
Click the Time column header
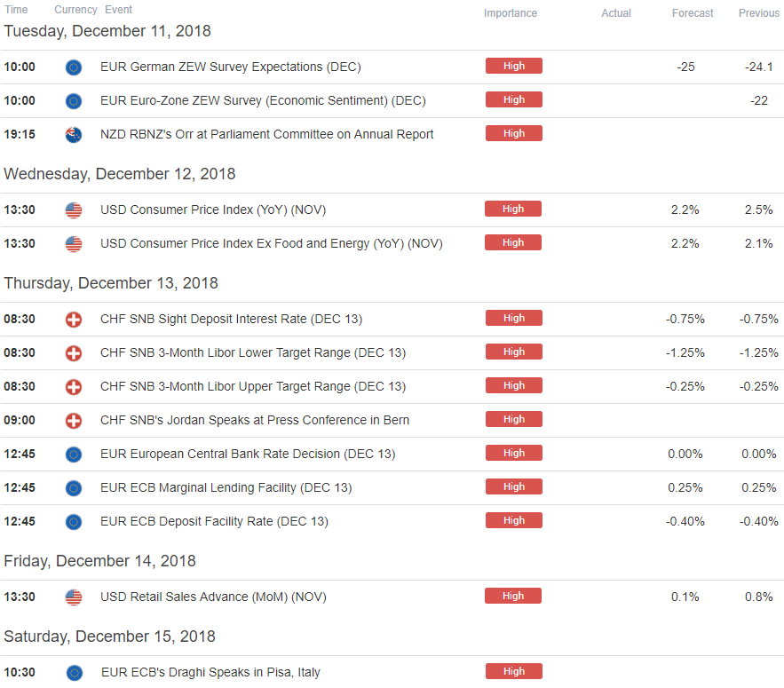[16, 10]
